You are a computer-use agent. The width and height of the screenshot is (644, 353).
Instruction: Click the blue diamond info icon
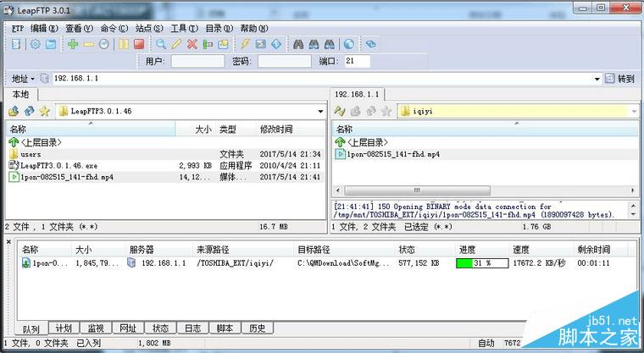(276, 44)
